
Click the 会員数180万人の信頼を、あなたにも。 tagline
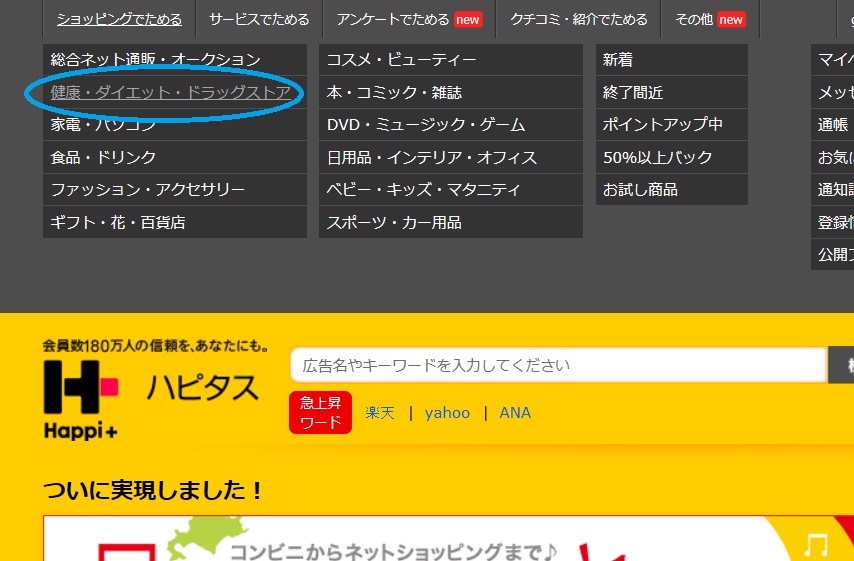[155, 345]
